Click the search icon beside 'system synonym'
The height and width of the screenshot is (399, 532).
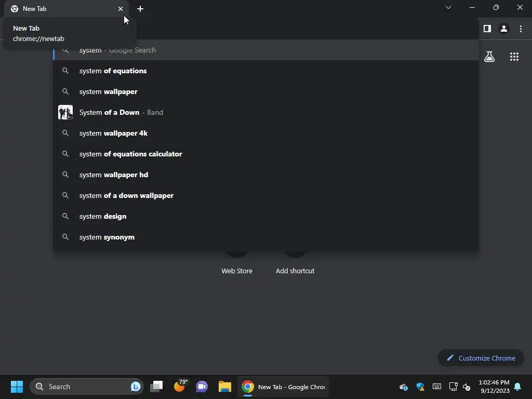tap(65, 237)
